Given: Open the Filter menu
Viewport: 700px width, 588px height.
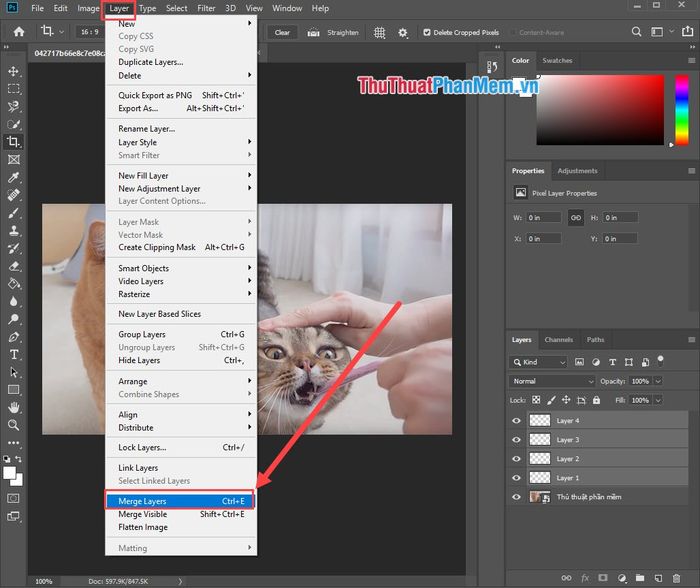Looking at the screenshot, I should [206, 8].
